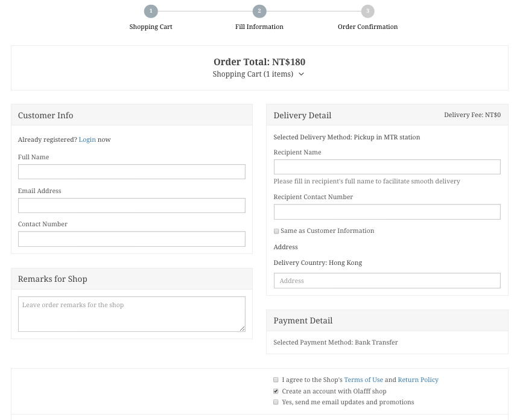This screenshot has width=514, height=420.
Task: Check Same as Customer Information box
Action: tap(276, 231)
